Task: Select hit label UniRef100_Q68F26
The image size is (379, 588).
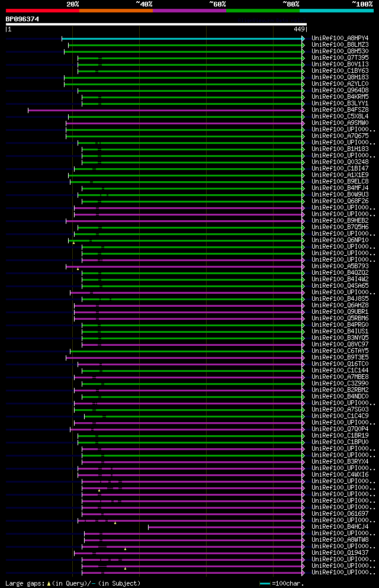Action: [340, 201]
